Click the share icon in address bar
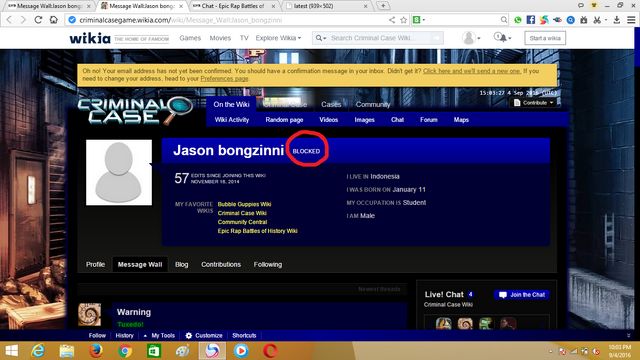Viewport: 640px width, 360px height. [x=392, y=20]
